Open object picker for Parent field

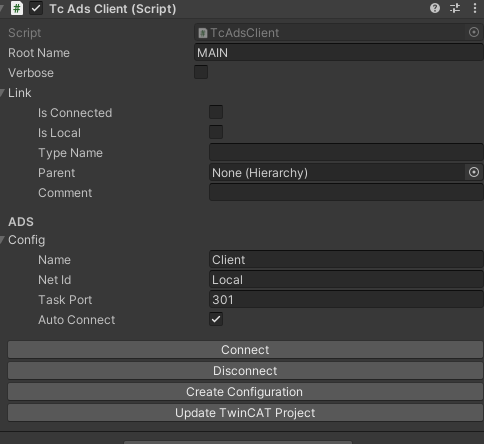474,172
